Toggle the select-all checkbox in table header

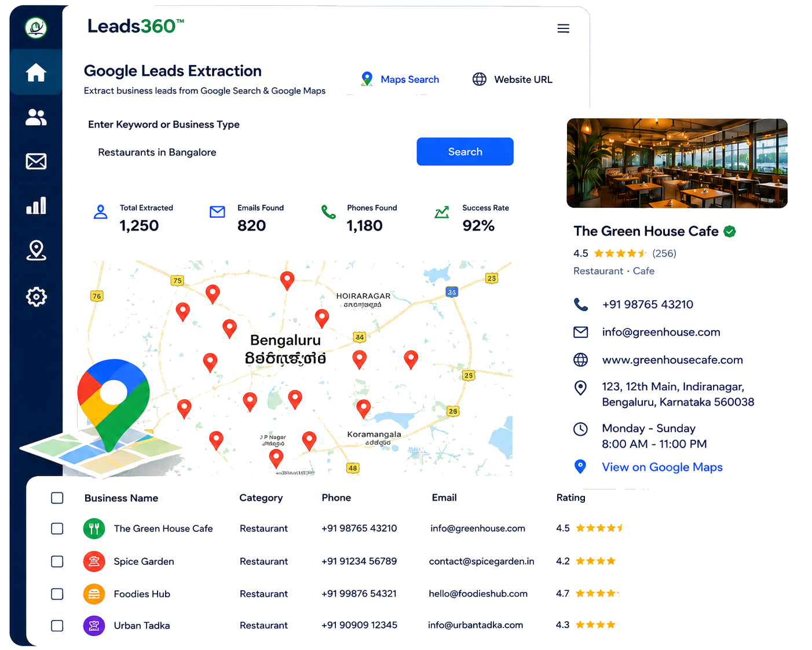tap(57, 498)
